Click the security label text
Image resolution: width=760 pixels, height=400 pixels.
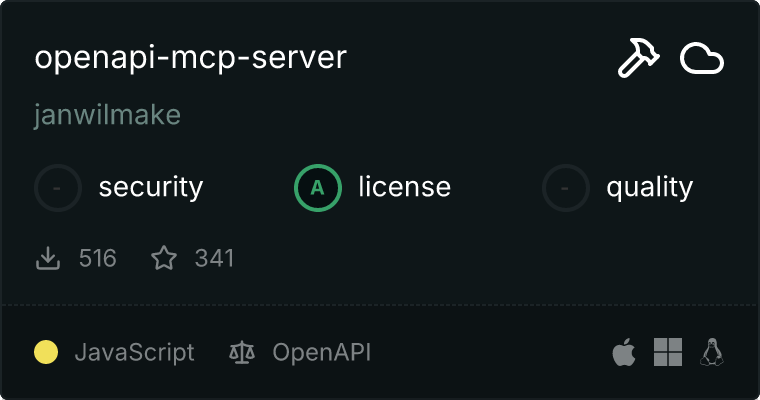point(151,187)
